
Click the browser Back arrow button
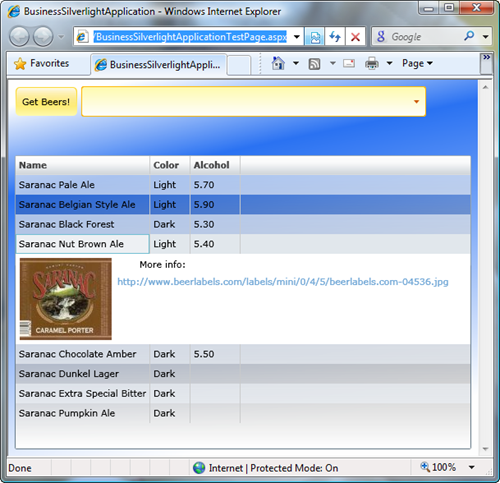[x=19, y=36]
